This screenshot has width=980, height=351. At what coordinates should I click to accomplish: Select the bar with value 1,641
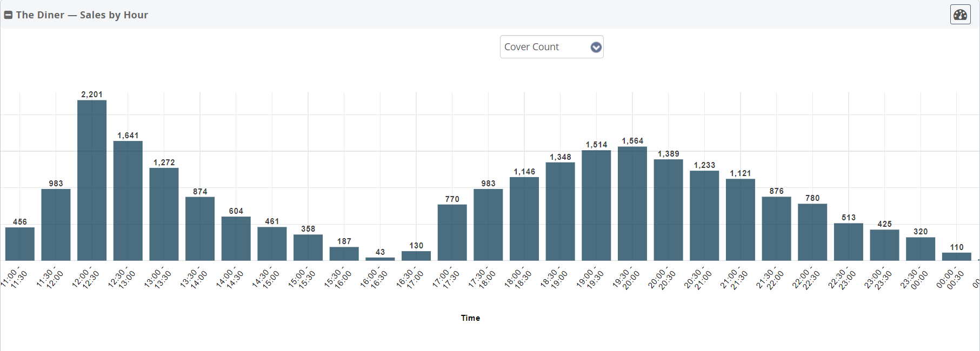(128, 201)
